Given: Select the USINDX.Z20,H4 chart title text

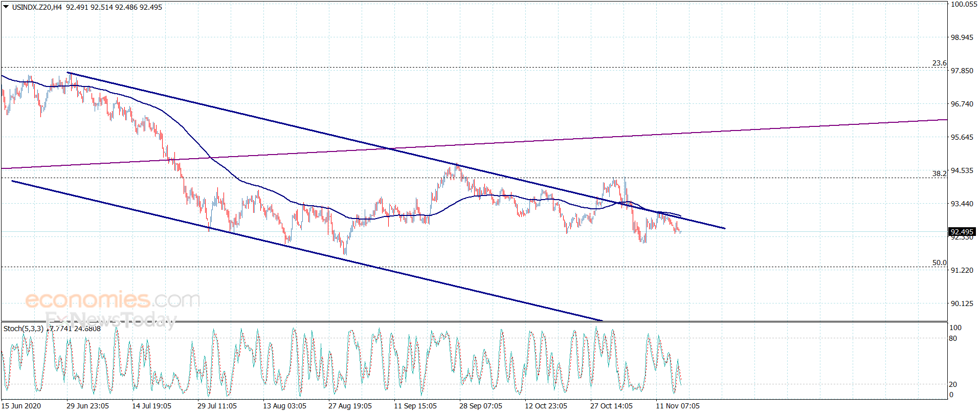Looking at the screenshot, I should 37,7.
